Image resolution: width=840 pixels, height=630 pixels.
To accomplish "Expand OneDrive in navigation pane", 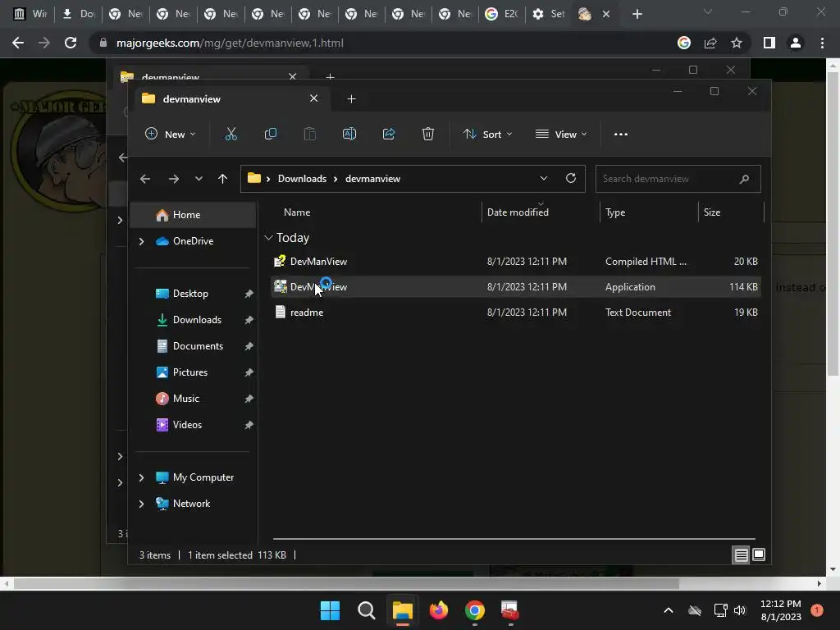I will [x=141, y=241].
